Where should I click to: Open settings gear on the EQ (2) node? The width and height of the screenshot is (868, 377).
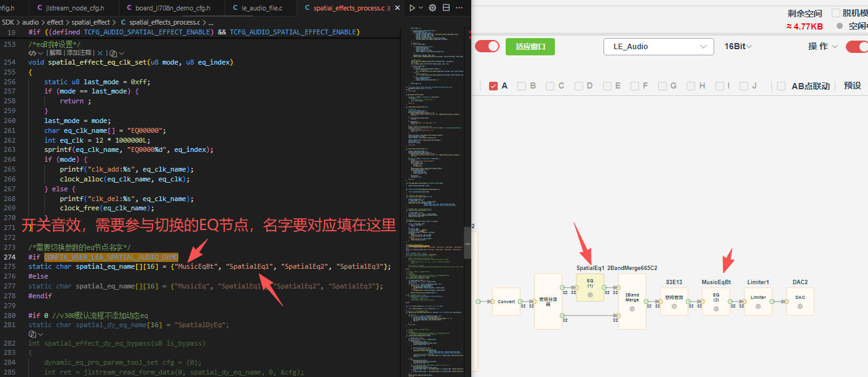pos(716,309)
